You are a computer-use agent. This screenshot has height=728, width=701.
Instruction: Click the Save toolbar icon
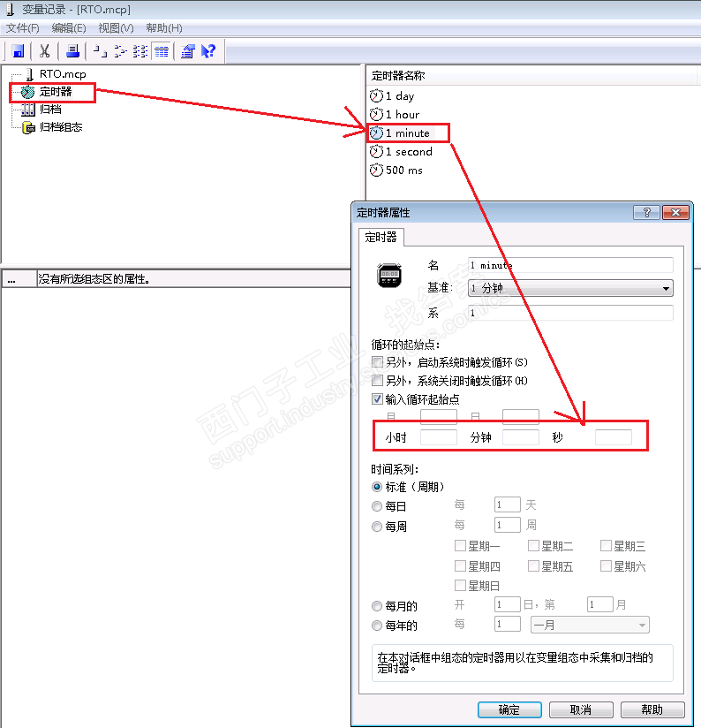(18, 51)
